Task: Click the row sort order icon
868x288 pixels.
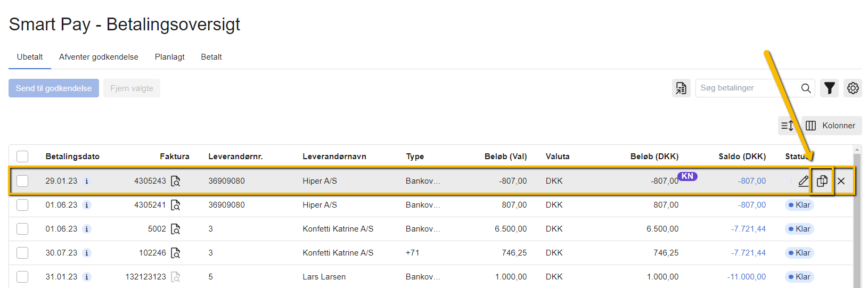Action: (x=787, y=126)
